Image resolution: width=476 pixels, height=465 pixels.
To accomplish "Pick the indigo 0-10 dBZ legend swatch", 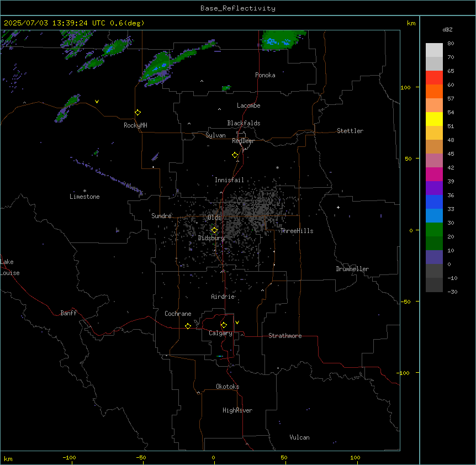I will pyautogui.click(x=434, y=257).
